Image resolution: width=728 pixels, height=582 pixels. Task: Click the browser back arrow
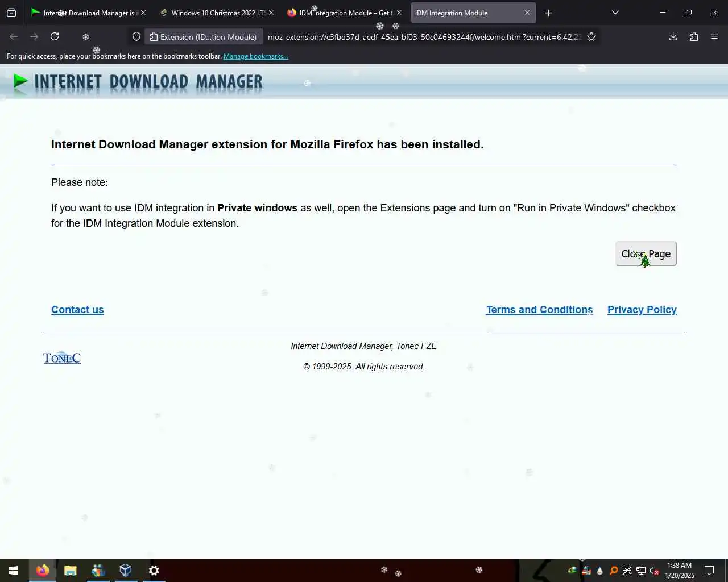14,36
